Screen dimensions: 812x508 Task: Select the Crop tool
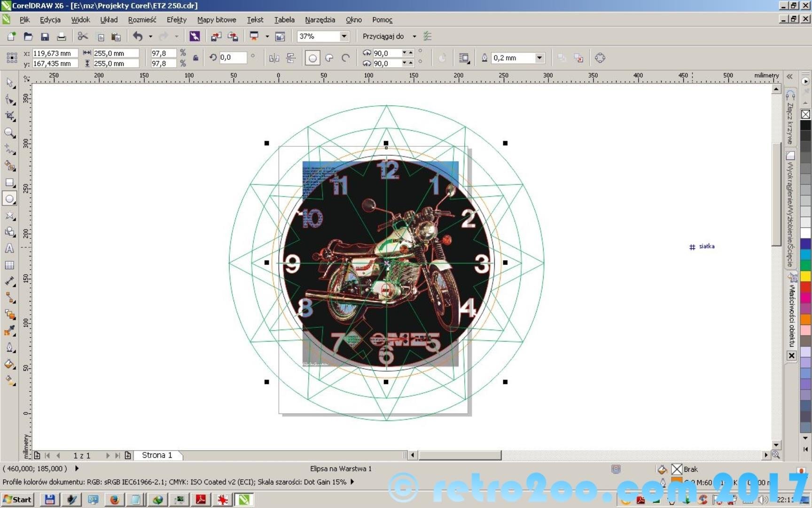[10, 116]
